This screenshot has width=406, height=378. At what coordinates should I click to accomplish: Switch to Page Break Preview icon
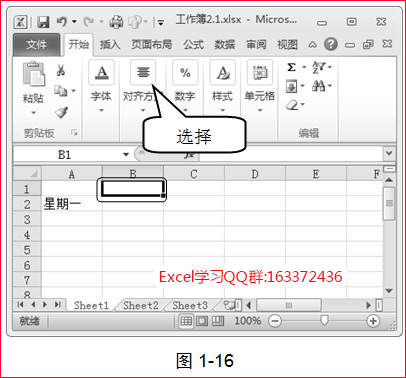[x=218, y=321]
